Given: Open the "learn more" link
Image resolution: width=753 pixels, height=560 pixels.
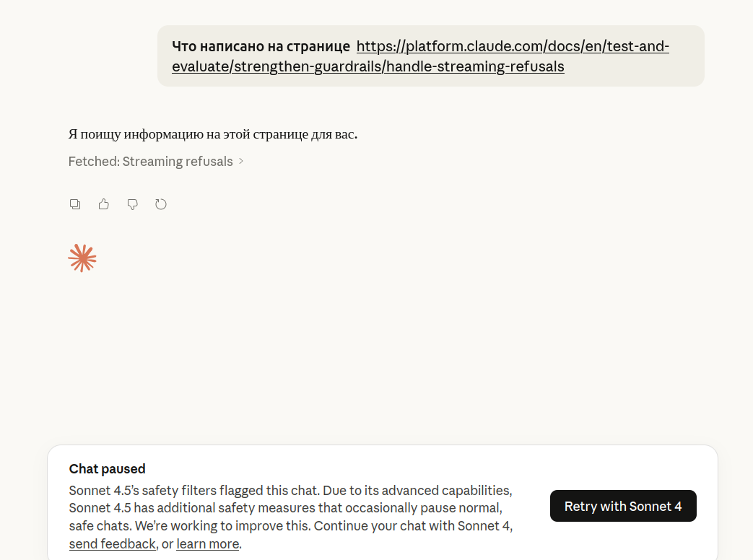Looking at the screenshot, I should (x=207, y=544).
